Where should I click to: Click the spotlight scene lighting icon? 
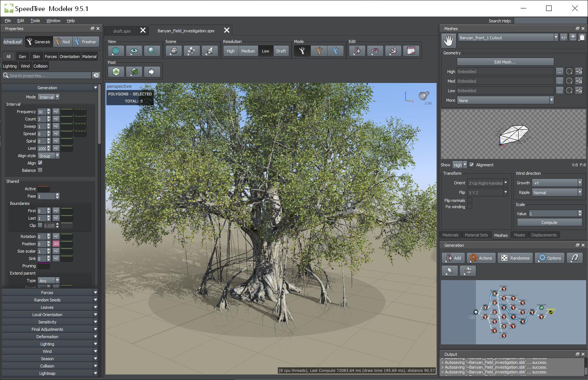tap(209, 51)
